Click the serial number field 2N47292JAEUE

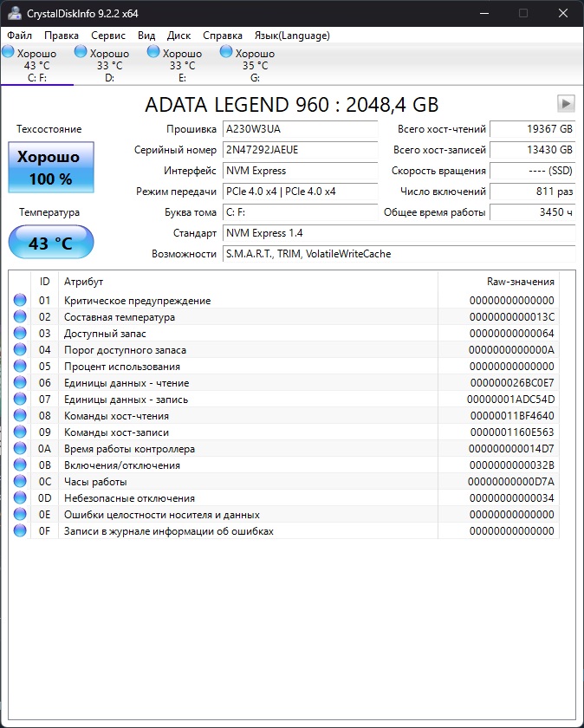point(300,150)
